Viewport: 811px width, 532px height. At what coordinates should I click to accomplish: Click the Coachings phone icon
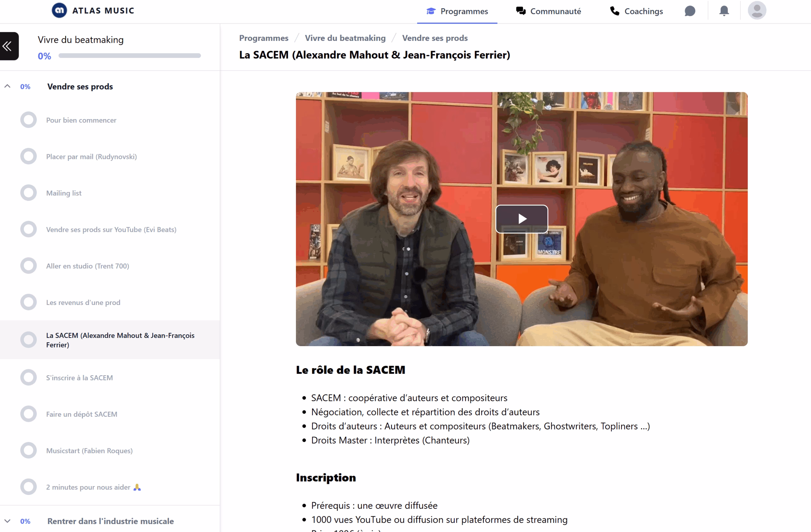[x=614, y=11]
